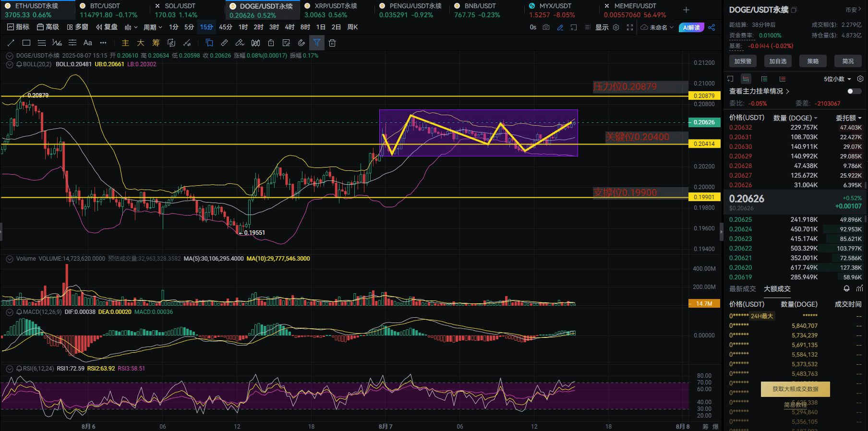Viewport: 868px width, 431px height.
Task: Open the 多窗 multi-window menu
Action: [x=77, y=27]
